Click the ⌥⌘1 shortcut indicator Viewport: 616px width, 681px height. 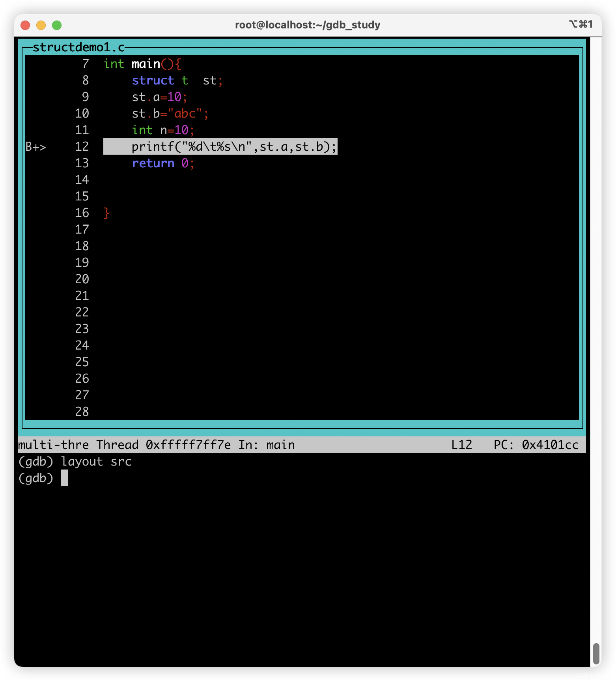[x=581, y=24]
